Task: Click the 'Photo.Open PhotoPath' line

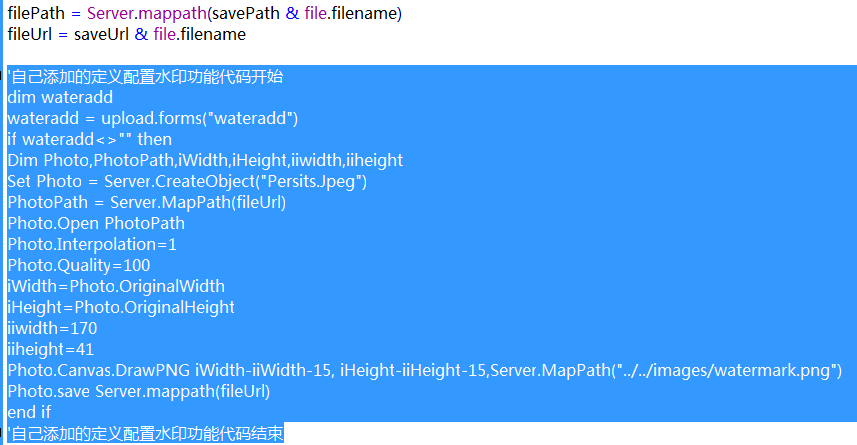Action: pos(96,223)
